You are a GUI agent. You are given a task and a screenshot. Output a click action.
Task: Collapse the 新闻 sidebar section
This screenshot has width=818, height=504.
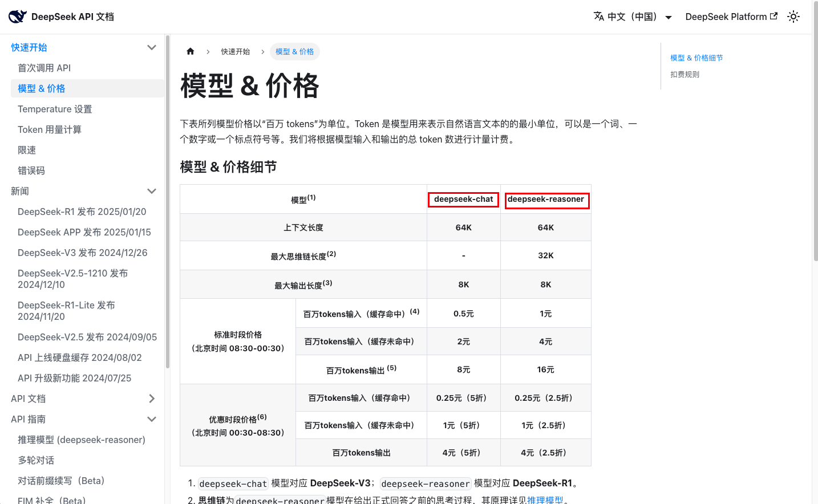(152, 191)
